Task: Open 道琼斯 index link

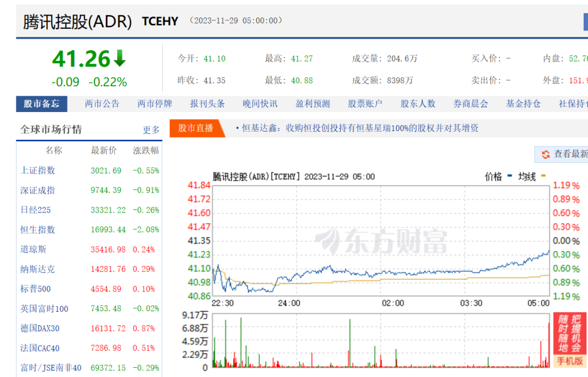Action: click(x=33, y=250)
